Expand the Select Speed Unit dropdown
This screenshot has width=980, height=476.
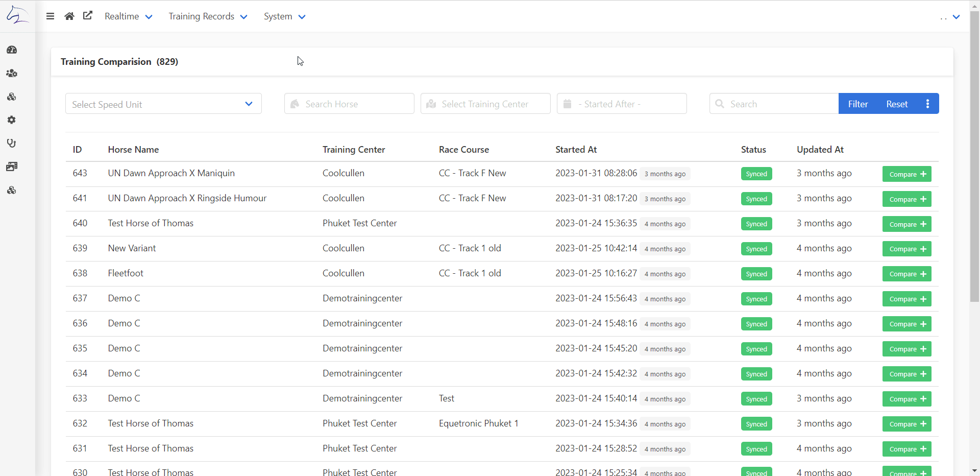point(163,104)
